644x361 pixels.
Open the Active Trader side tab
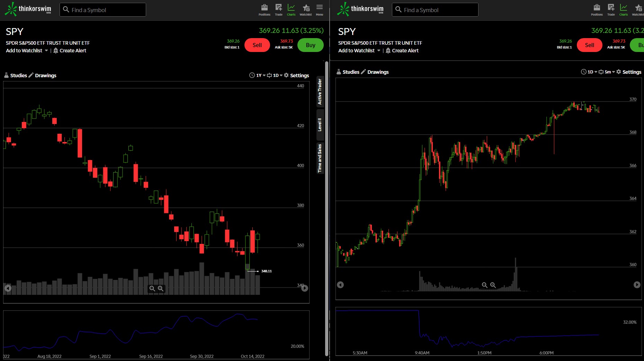(x=320, y=91)
